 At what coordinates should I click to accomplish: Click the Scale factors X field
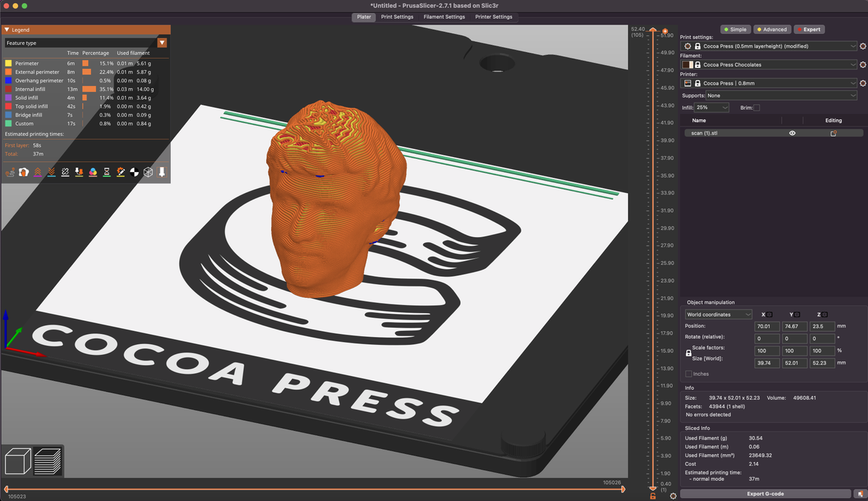pos(767,351)
